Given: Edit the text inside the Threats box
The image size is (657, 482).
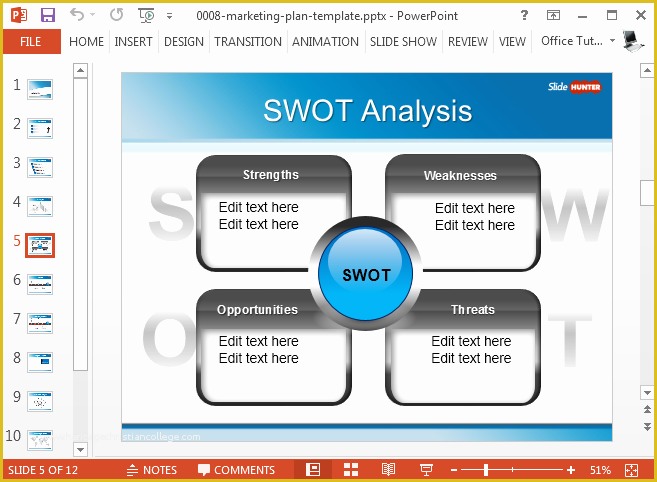Looking at the screenshot, I should tap(471, 350).
